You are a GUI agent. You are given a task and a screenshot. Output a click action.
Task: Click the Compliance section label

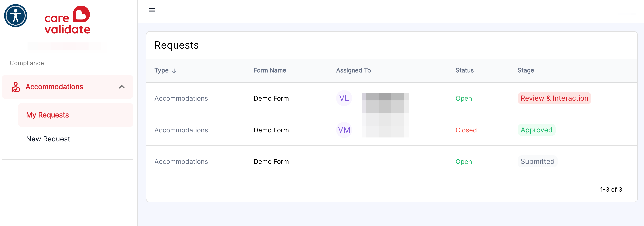pos(27,63)
